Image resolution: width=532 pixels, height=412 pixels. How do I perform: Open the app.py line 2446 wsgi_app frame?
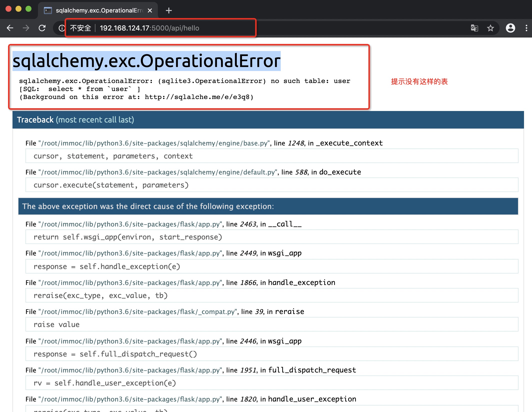164,341
